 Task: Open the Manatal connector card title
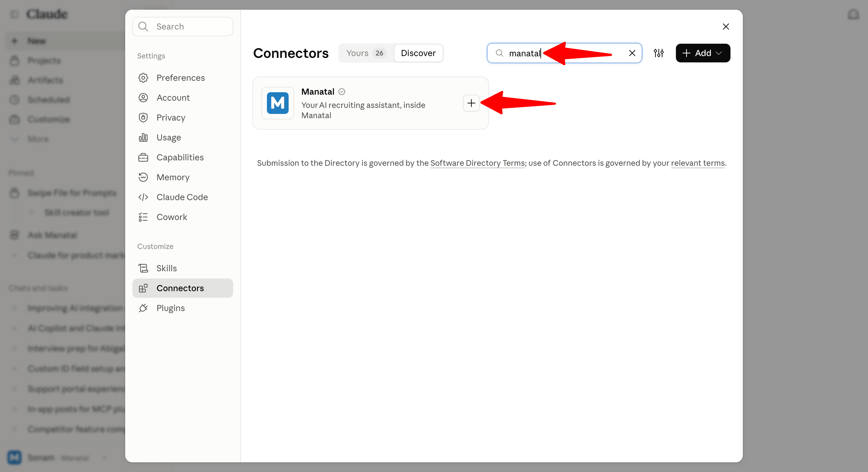tap(317, 92)
